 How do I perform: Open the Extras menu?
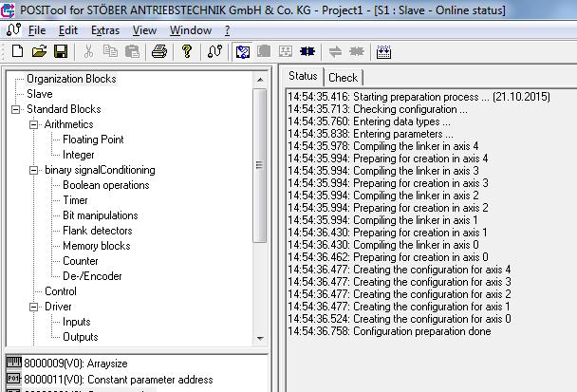105,30
